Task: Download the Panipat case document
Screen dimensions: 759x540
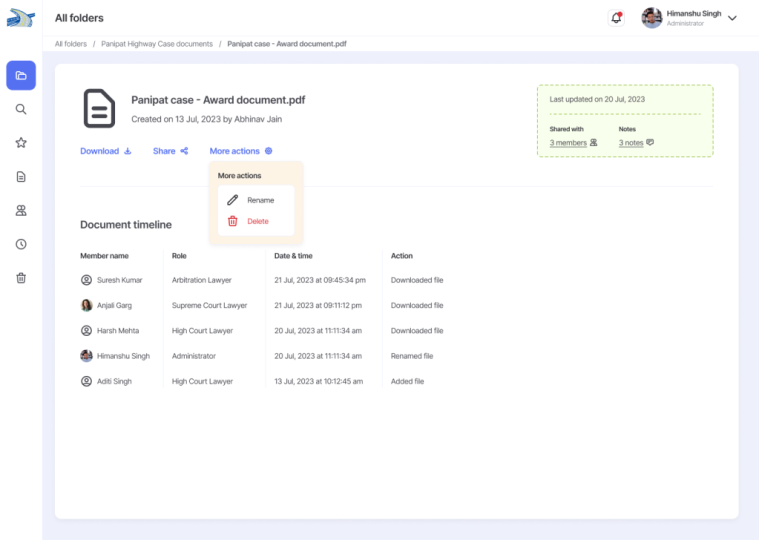Action: (x=105, y=151)
